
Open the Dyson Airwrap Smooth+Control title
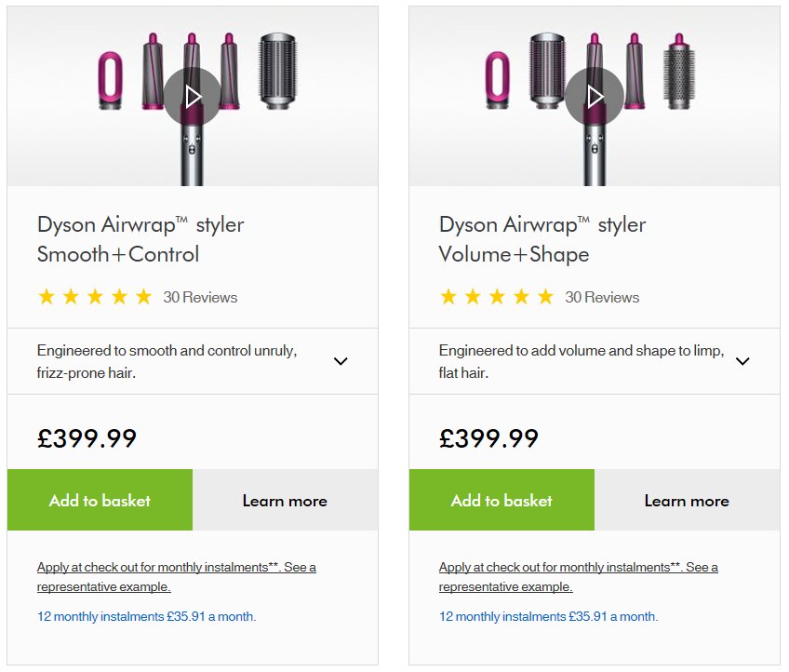[x=140, y=239]
